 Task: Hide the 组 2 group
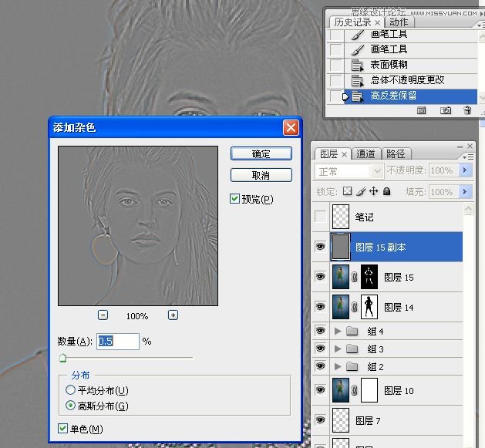click(x=321, y=366)
